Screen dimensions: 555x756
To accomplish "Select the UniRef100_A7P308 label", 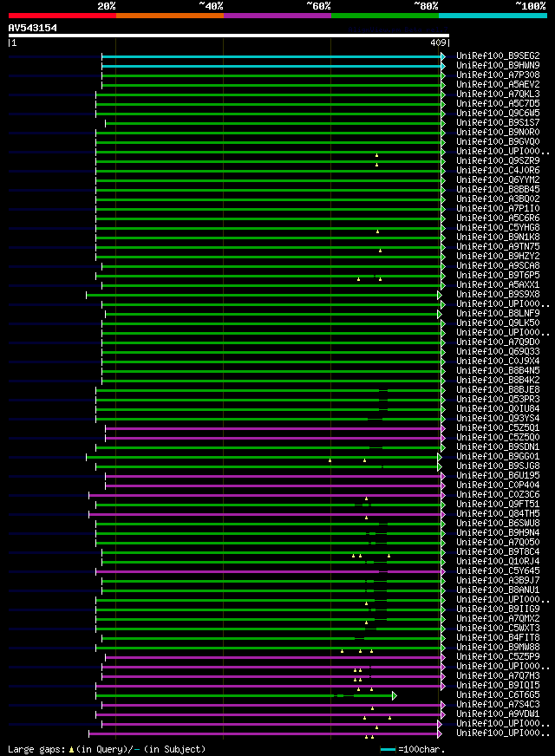I will coord(498,75).
